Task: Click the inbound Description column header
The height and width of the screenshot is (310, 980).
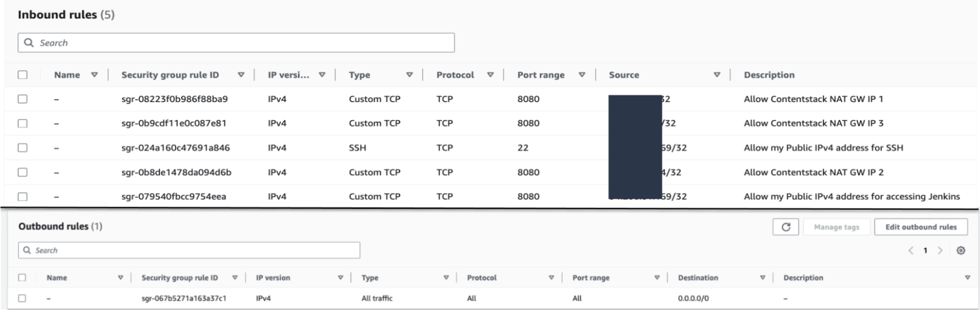Action: (x=769, y=75)
